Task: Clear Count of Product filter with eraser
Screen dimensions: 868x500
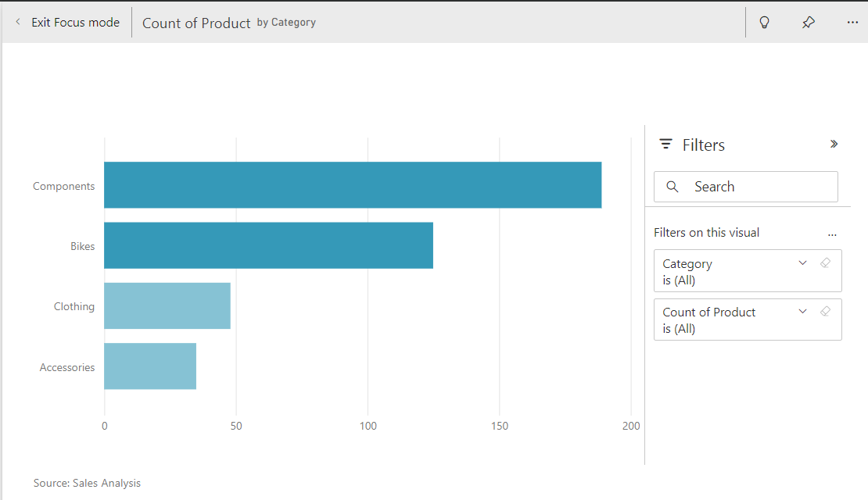Action: 825,312
